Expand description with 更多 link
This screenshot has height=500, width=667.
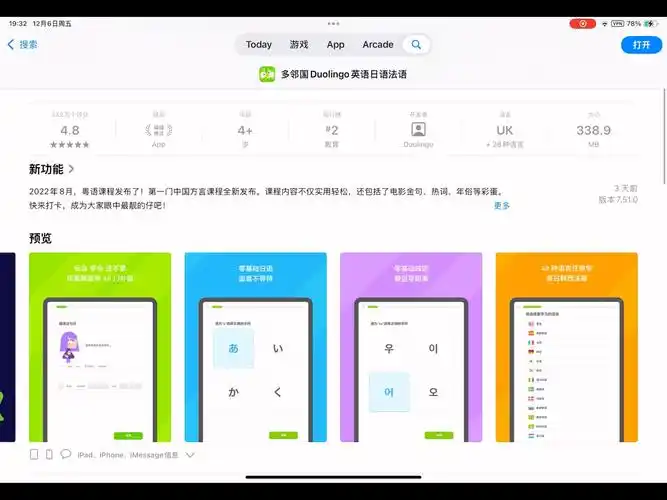pyautogui.click(x=501, y=206)
